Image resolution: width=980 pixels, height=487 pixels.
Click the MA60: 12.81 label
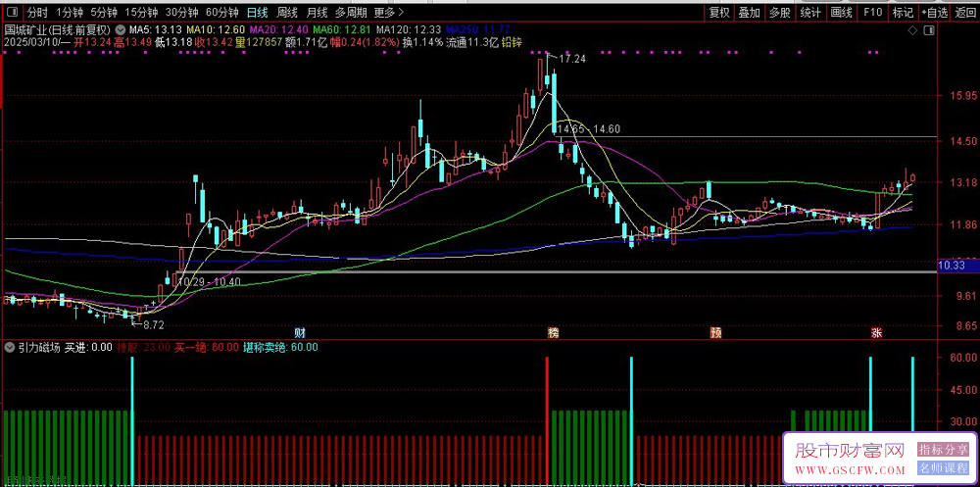click(342, 30)
